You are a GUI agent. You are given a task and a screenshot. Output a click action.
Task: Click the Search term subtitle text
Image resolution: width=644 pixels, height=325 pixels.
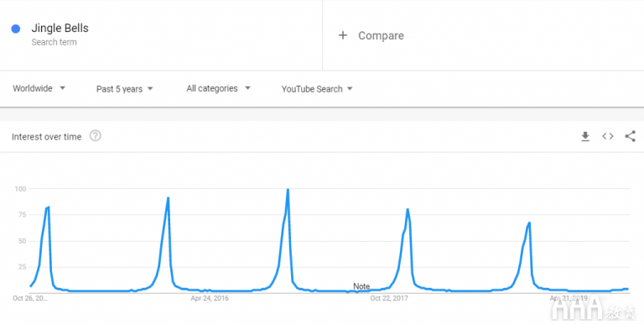tap(54, 42)
